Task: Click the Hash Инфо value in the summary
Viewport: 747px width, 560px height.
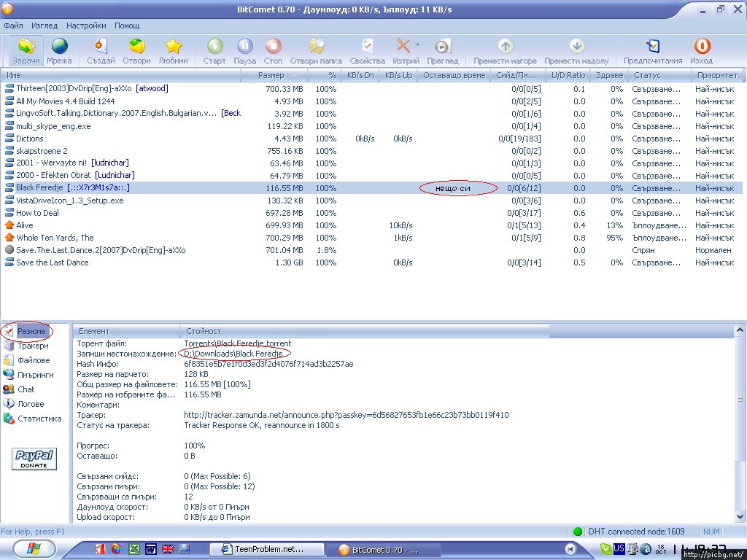Action: click(x=268, y=364)
